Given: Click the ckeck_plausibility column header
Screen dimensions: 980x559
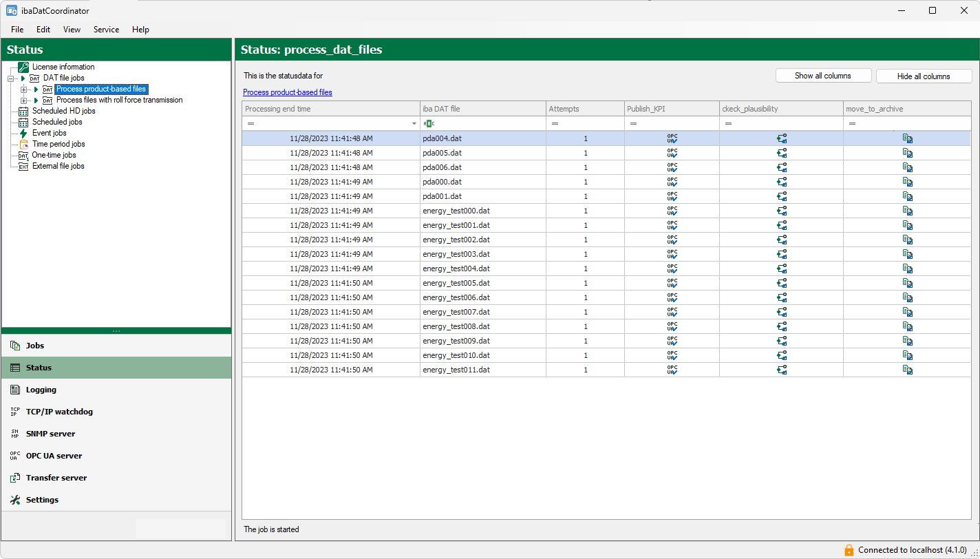Looking at the screenshot, I should pyautogui.click(x=782, y=109).
